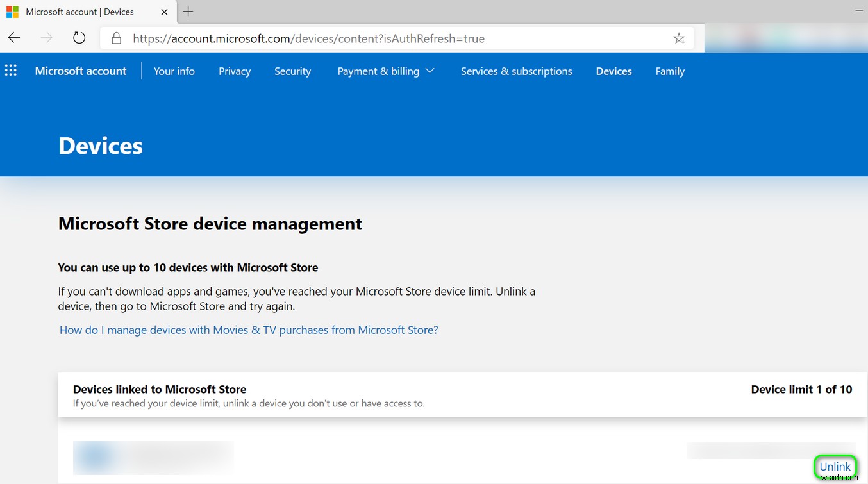Viewport: 868px width, 484px height.
Task: Open a new browser tab
Action: [188, 12]
